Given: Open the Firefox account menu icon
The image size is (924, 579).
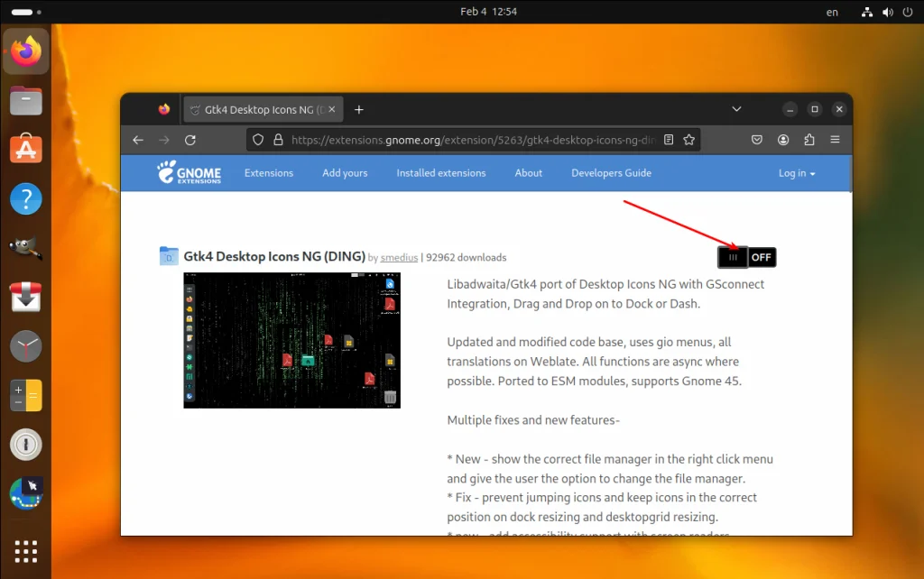Looking at the screenshot, I should pyautogui.click(x=783, y=140).
